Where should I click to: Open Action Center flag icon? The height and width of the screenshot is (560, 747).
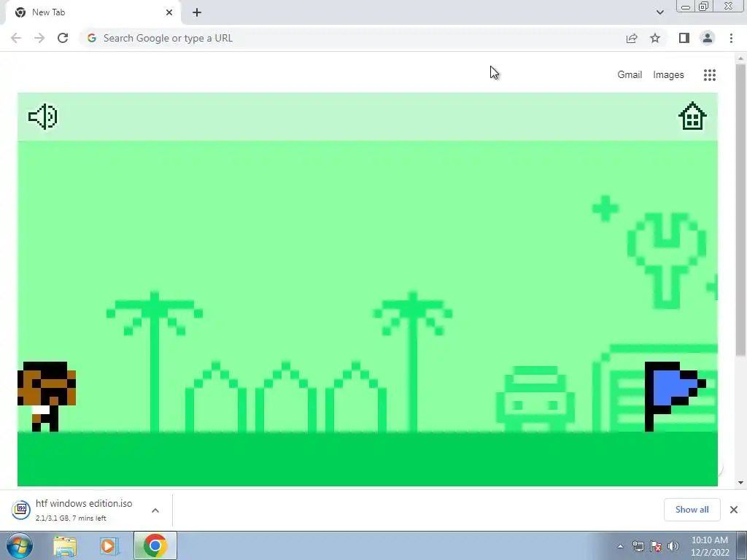(x=656, y=546)
